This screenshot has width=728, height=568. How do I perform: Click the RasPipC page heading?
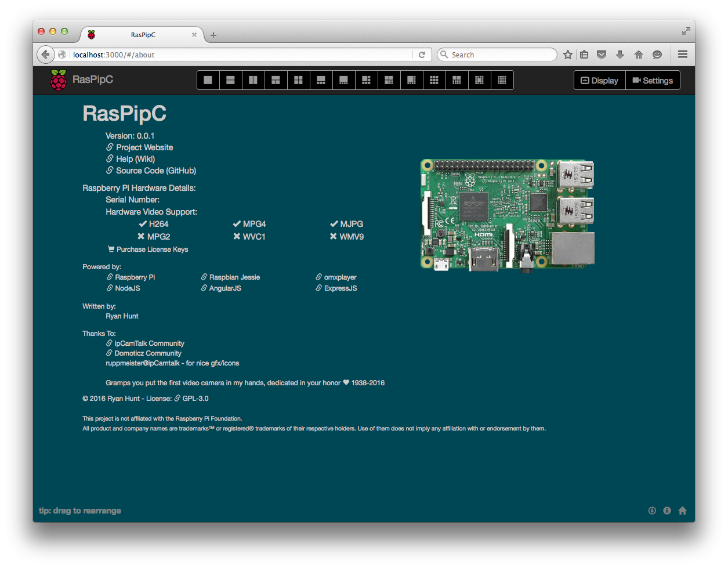click(125, 114)
